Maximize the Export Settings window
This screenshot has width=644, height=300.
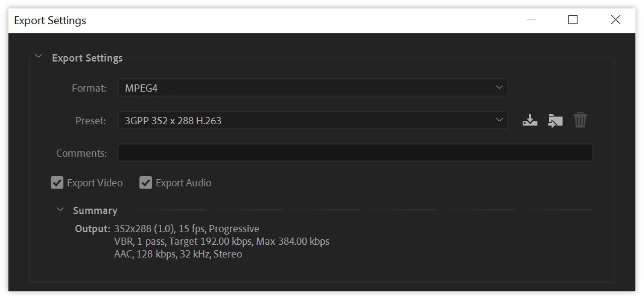(x=573, y=20)
